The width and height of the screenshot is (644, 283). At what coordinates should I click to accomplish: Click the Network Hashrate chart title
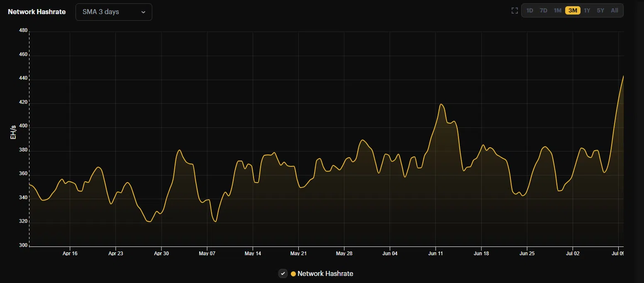(x=37, y=12)
